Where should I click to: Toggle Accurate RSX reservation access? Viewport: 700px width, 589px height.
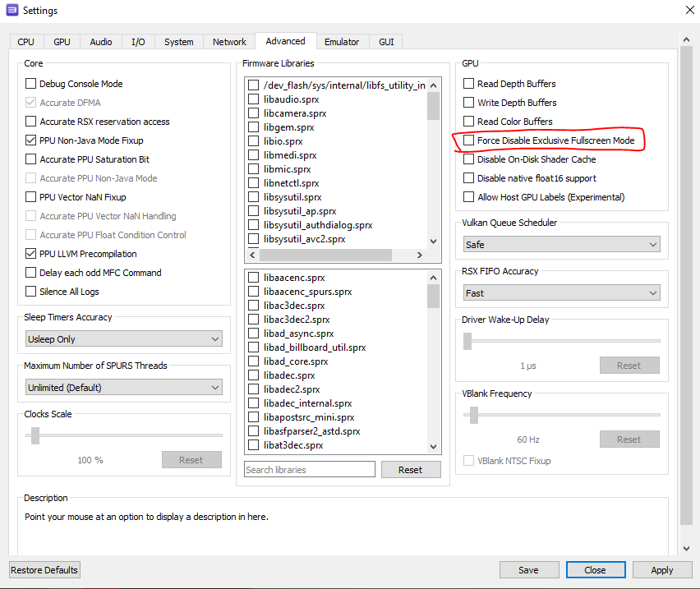coord(30,122)
